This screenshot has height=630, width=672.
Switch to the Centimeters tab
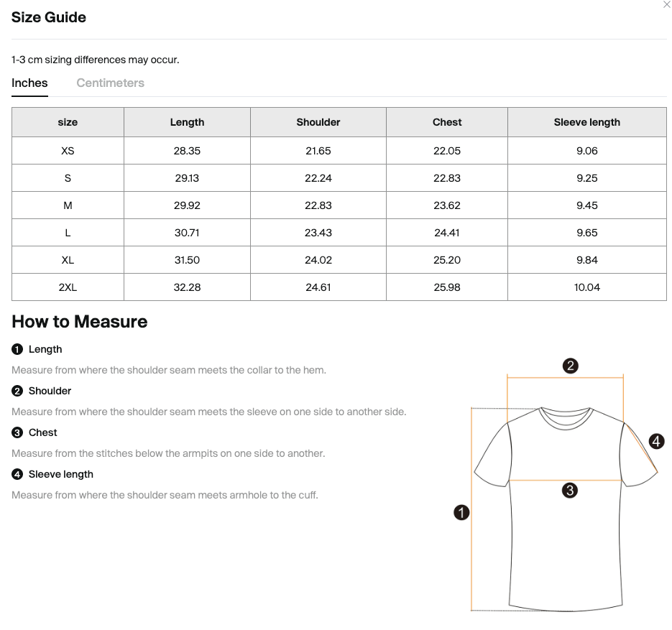[x=110, y=83]
